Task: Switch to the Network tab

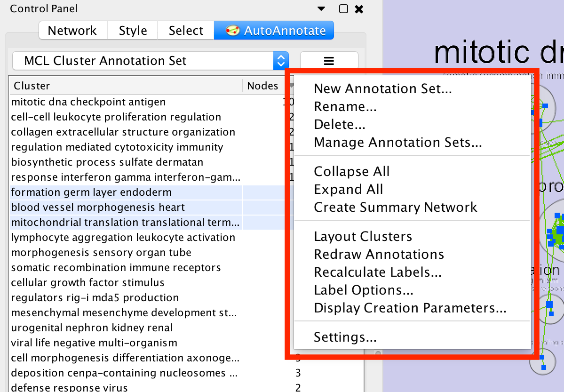Action: (72, 31)
